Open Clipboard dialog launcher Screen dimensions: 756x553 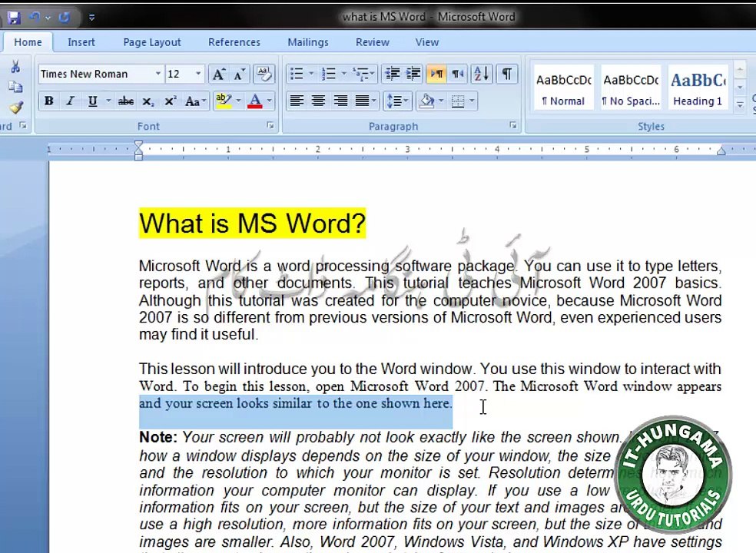click(22, 126)
